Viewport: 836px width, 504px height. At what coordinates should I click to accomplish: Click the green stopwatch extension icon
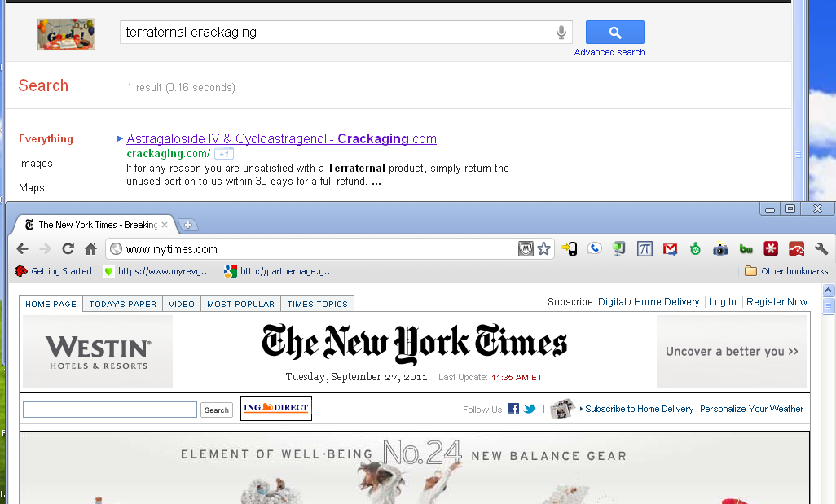pyautogui.click(x=695, y=249)
